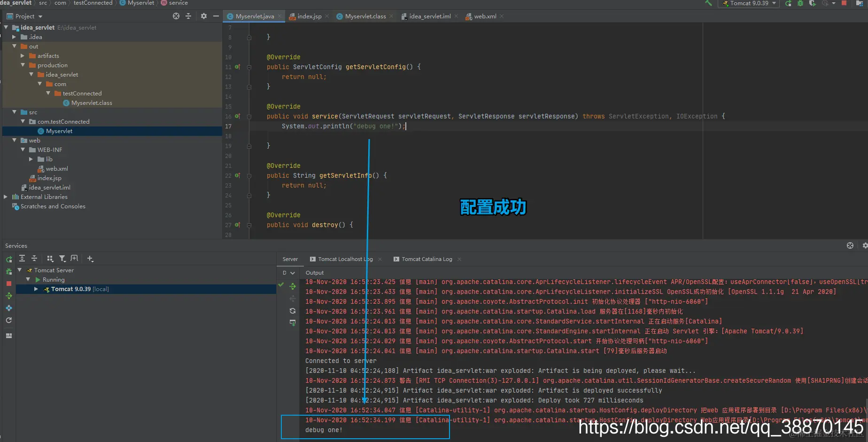This screenshot has width=868, height=442.
Task: Rerun Tomcat from the top toolbar
Action: click(788, 3)
